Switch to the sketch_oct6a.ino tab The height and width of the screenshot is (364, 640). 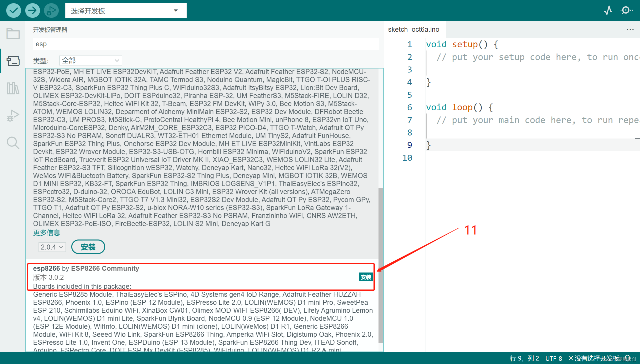413,29
